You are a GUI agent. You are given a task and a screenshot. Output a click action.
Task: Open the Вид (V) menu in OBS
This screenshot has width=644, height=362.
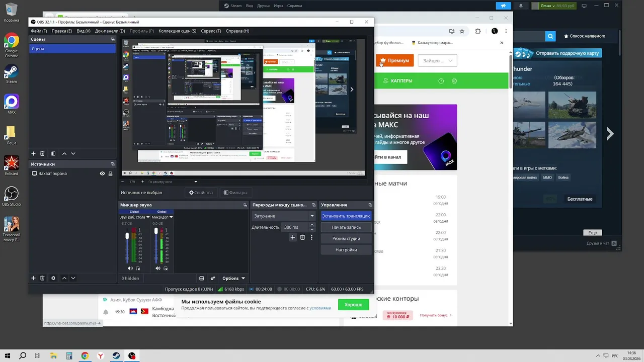[84, 31]
